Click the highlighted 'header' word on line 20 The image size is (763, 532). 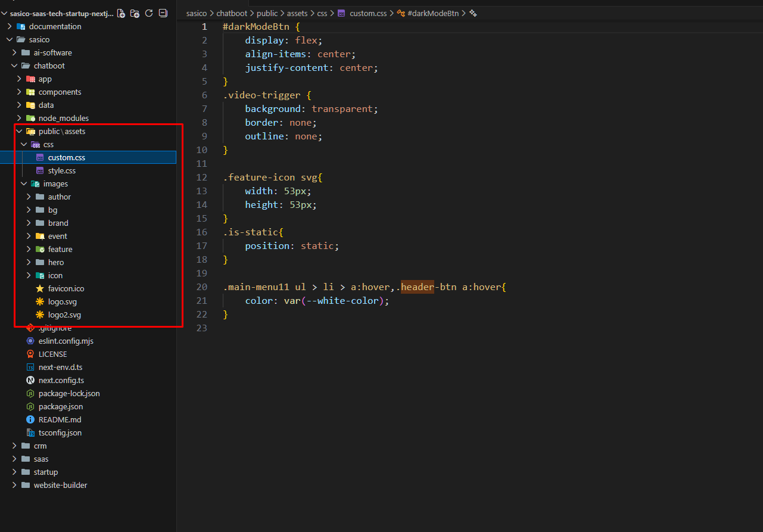click(x=418, y=287)
